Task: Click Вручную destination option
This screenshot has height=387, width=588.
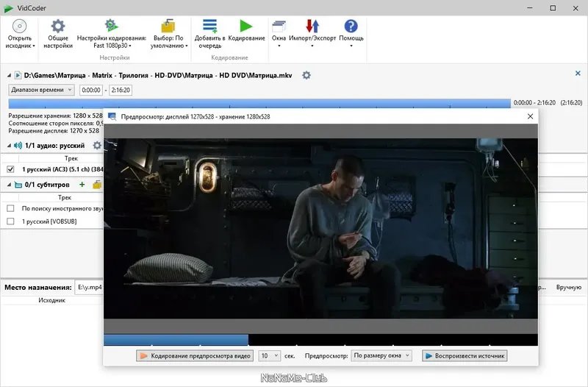Action: pyautogui.click(x=568, y=287)
